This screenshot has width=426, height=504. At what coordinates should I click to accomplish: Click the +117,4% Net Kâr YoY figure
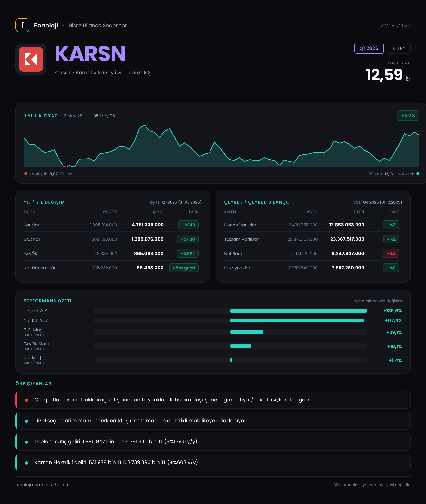pyautogui.click(x=393, y=321)
